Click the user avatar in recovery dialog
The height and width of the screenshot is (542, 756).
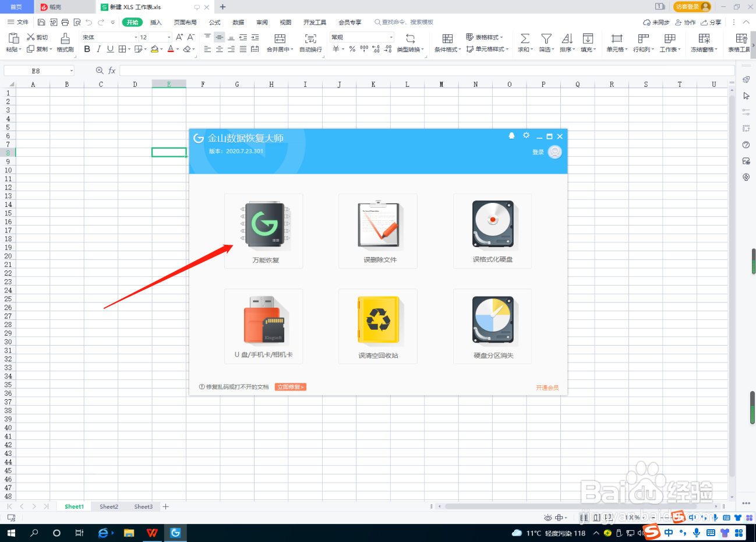pyautogui.click(x=555, y=152)
